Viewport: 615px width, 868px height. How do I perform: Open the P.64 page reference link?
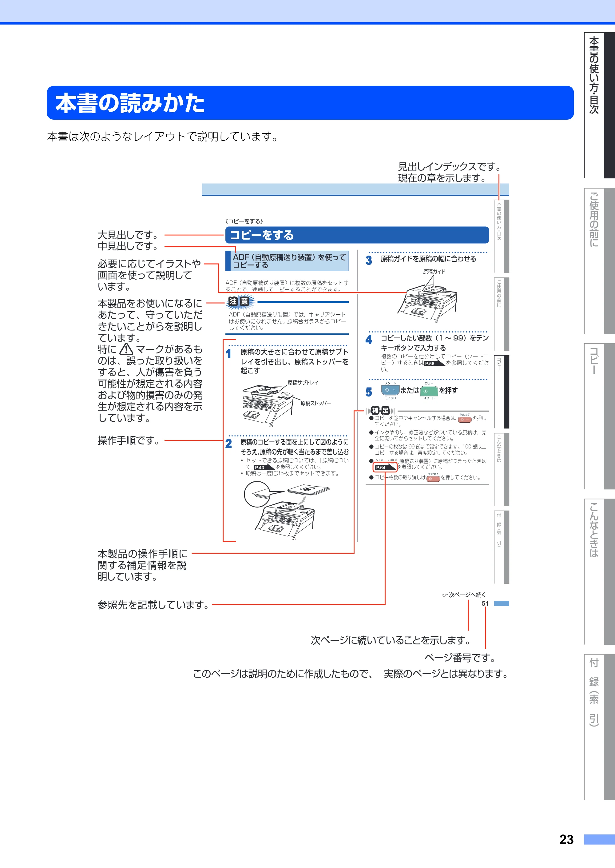coord(385,467)
